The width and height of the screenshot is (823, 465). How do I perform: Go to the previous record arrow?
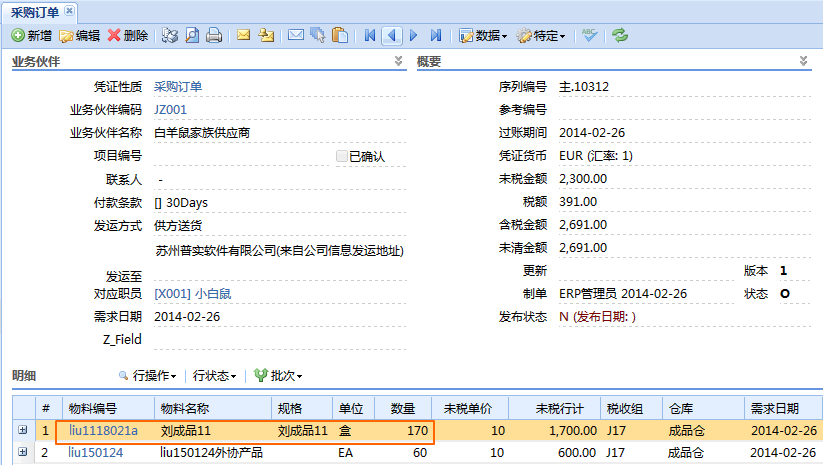click(x=392, y=35)
